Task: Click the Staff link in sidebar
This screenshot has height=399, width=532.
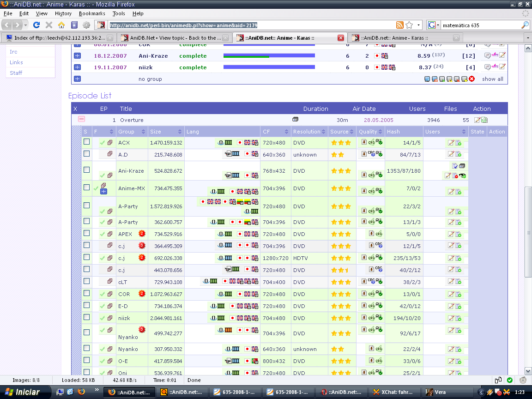Action: [16, 73]
